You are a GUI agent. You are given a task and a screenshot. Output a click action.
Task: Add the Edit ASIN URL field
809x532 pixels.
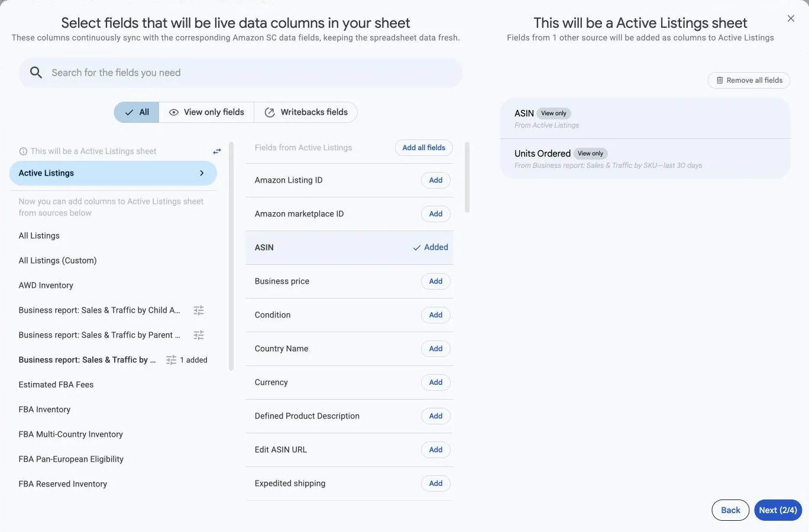pos(436,450)
